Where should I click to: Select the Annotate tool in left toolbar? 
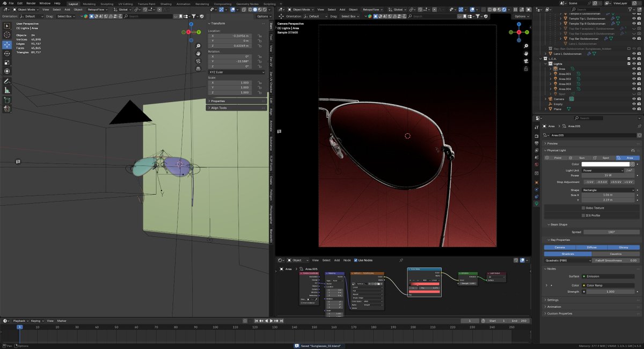(x=7, y=81)
